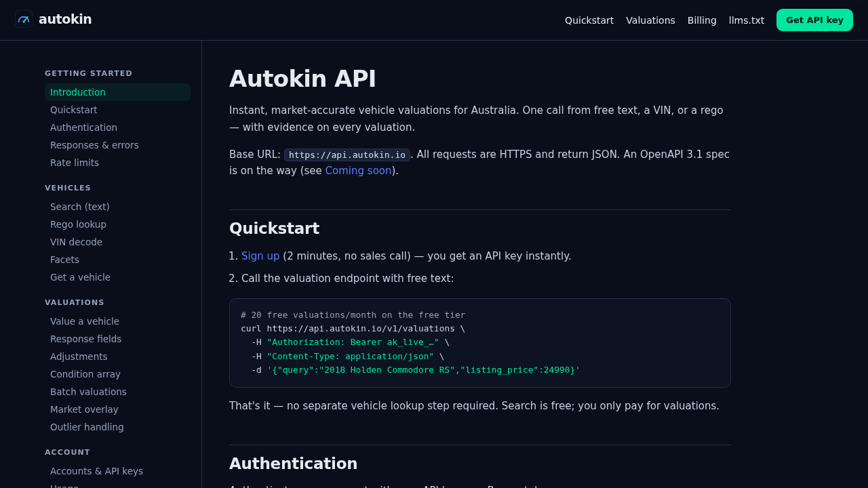868x488 pixels.
Task: Open the sidebar Quickstart entry
Action: pyautogui.click(x=117, y=110)
